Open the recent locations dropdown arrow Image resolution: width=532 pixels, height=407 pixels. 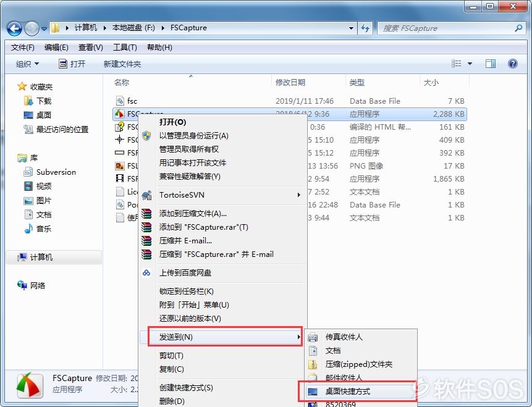tap(44, 29)
